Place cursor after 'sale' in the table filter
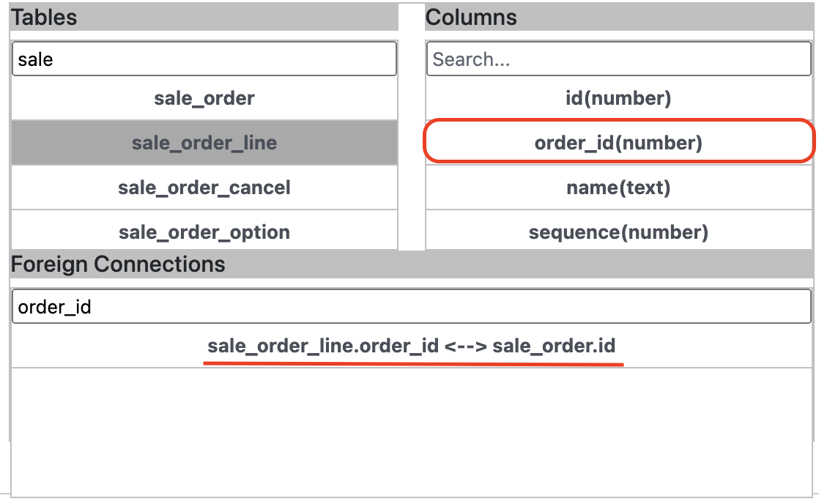Viewport: 819px width, 504px height. pyautogui.click(x=53, y=59)
